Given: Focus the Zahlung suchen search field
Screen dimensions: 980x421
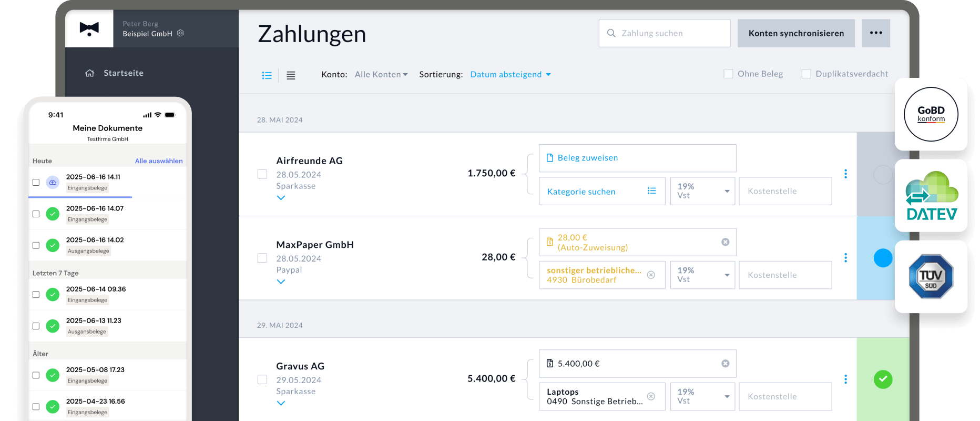Looking at the screenshot, I should (x=665, y=33).
